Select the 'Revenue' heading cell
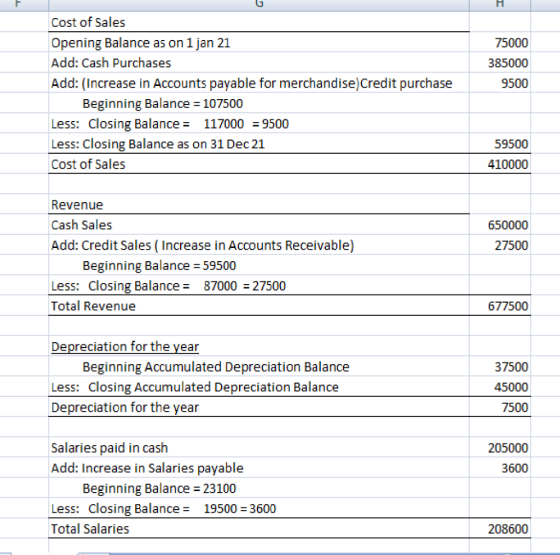Image resolution: width=560 pixels, height=555 pixels. [x=259, y=205]
